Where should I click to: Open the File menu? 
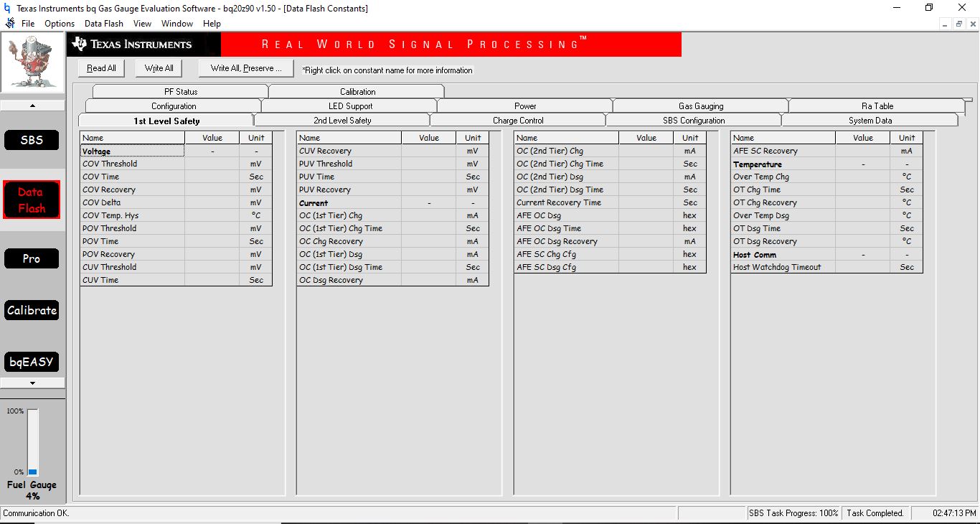pyautogui.click(x=28, y=24)
